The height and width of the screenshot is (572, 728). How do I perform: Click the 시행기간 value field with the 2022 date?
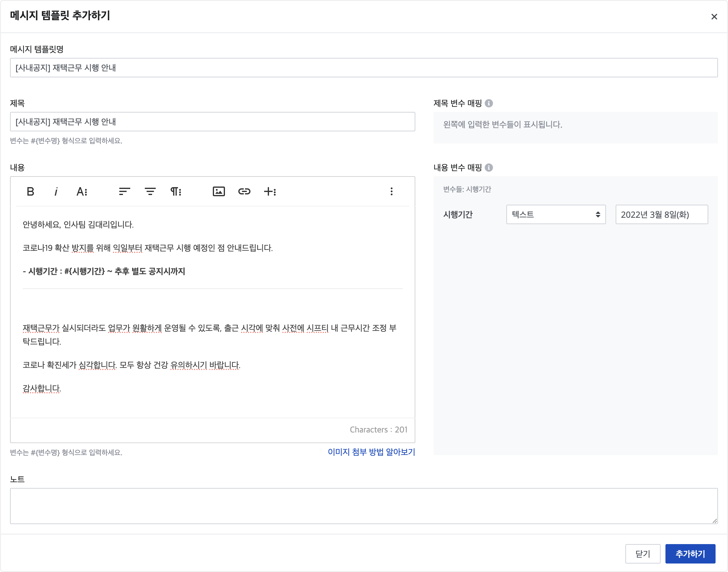click(x=661, y=214)
